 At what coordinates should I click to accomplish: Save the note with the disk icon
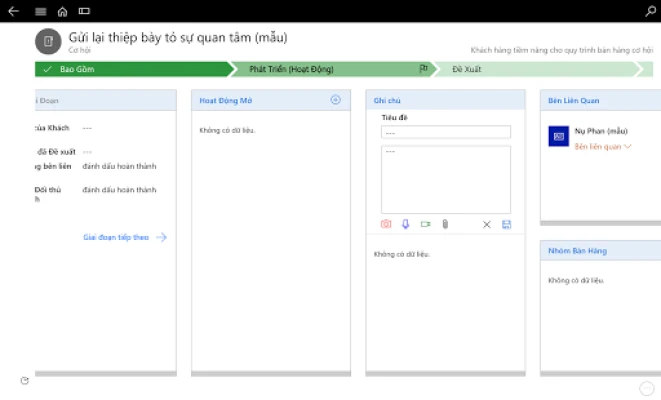point(506,224)
